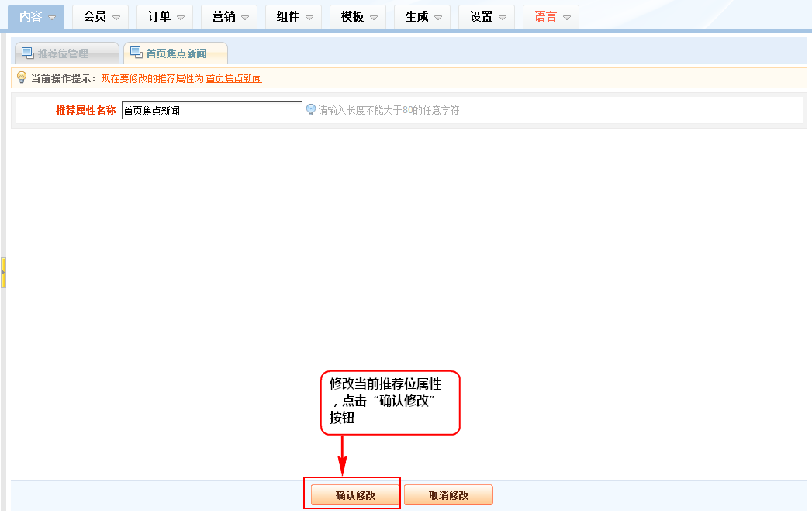Viewport: 812px width, 513px height.
Task: Click the lightbulb icon beside 当前操作提示
Action: pos(22,77)
